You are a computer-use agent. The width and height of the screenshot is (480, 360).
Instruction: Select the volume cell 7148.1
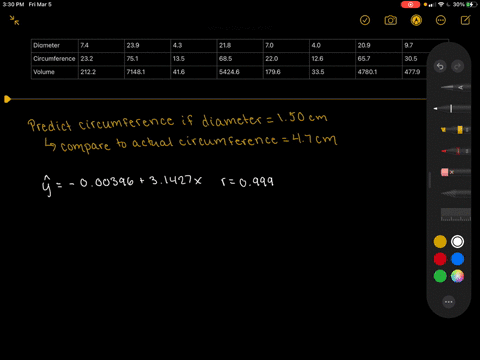pyautogui.click(x=148, y=72)
